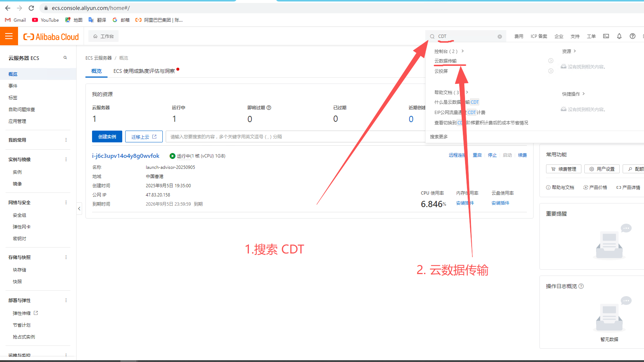This screenshot has width=644, height=362.
Task: Click the Alibaba Cloud logo
Action: coord(51,37)
